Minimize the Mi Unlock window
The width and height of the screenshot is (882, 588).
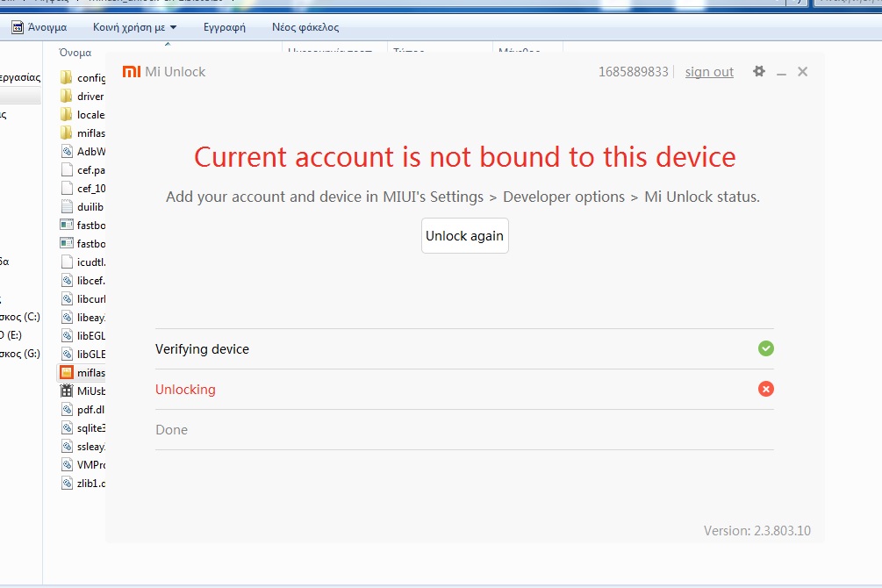click(x=781, y=72)
